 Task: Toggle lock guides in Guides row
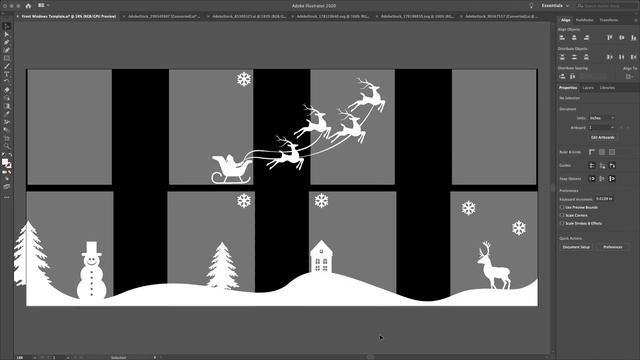pyautogui.click(x=602, y=165)
